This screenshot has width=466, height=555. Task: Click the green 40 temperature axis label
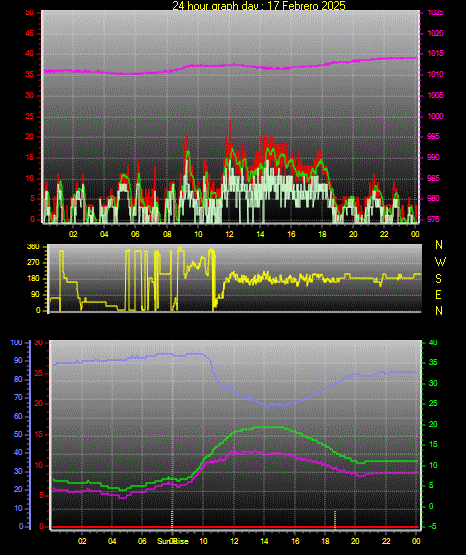tap(433, 343)
